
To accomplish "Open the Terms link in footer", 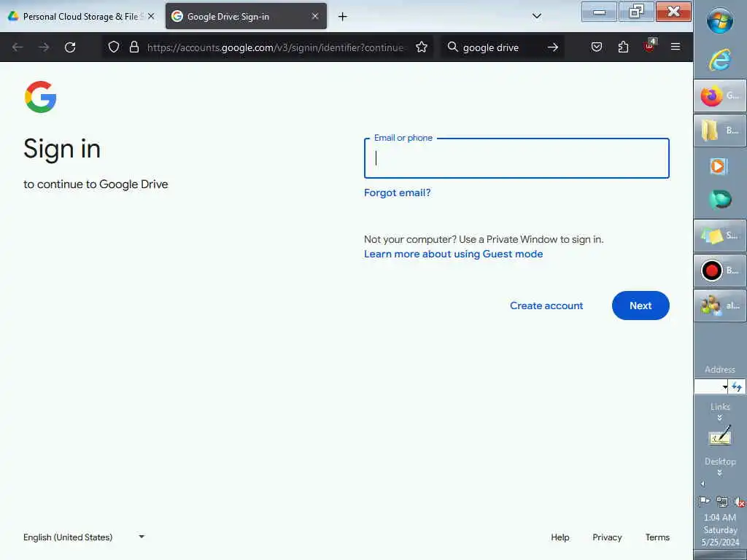I will click(657, 537).
